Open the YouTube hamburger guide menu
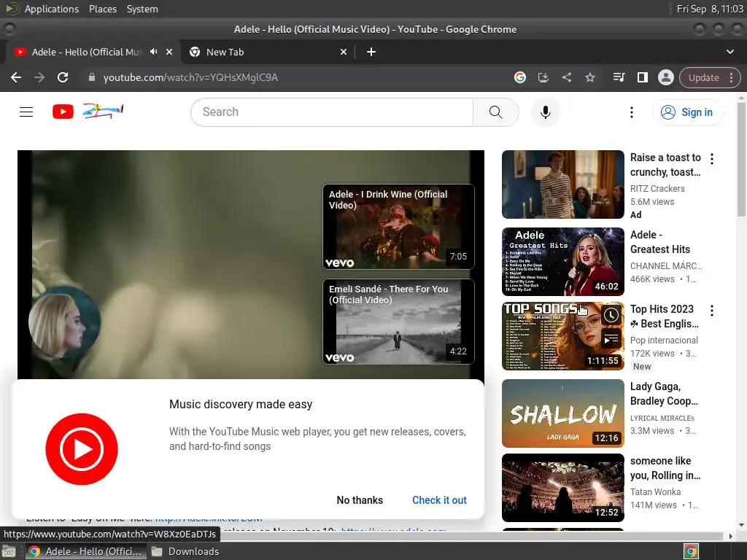Image resolution: width=747 pixels, height=560 pixels. click(x=26, y=112)
